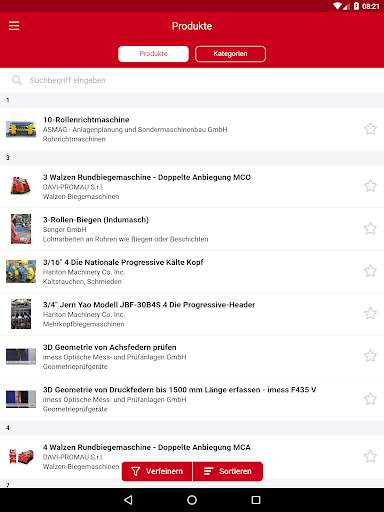Open the 3-Rollen-Biegen (Indumasch) thumbnail
384x512 pixels.
pos(21,229)
